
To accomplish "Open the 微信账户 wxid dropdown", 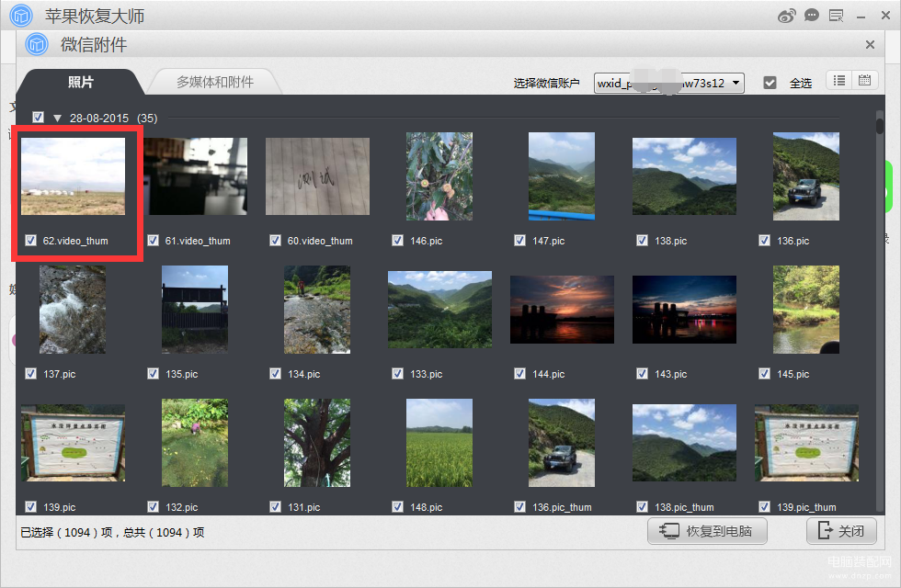I will click(x=669, y=84).
